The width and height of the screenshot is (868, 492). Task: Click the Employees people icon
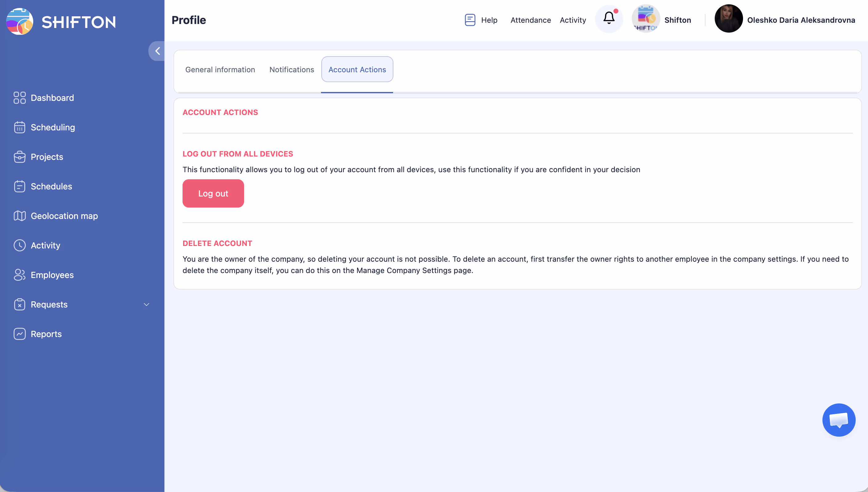[20, 275]
